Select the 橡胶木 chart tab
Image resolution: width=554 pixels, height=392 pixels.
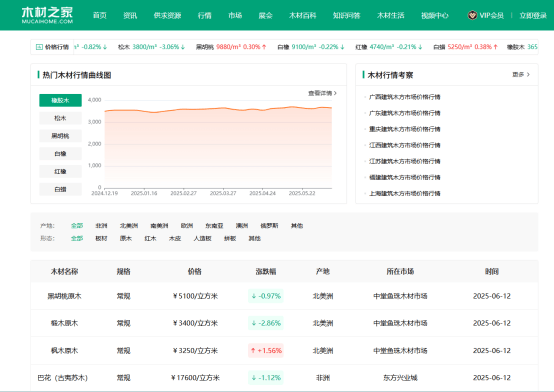point(60,100)
